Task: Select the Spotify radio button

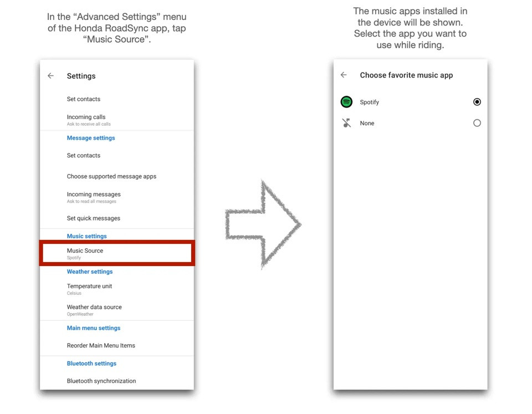Action: (477, 102)
